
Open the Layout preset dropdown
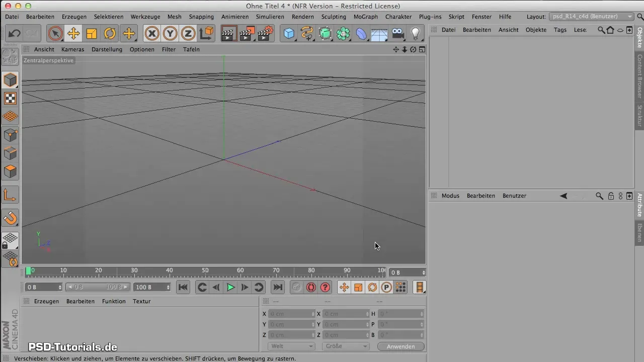tap(591, 17)
